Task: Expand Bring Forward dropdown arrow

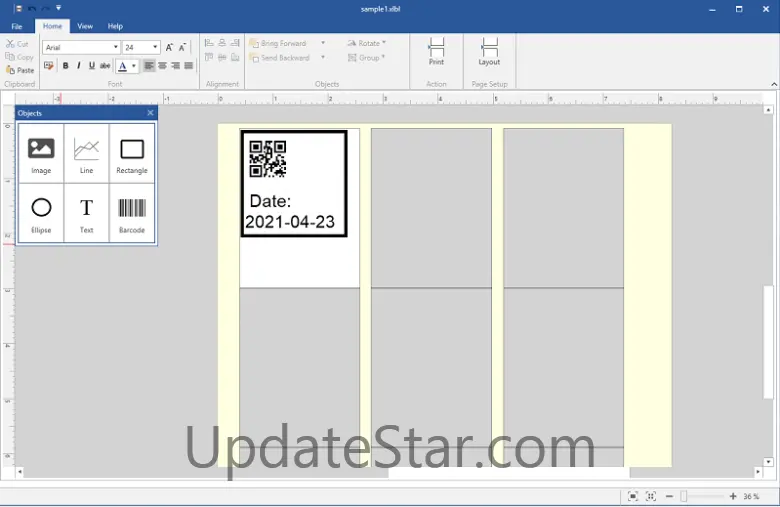Action: coord(323,43)
